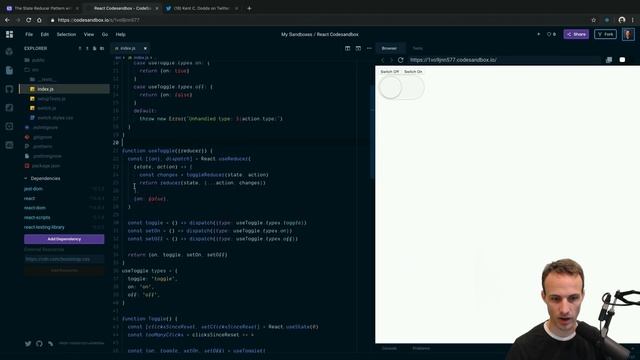Reload page with the Chrome refresh button
Viewport: 640px width, 360px height.
[29, 20]
